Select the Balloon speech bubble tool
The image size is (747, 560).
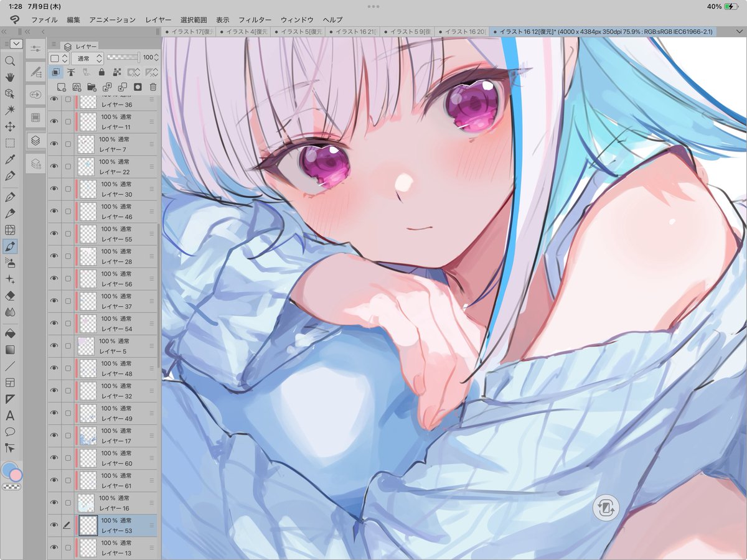click(10, 431)
